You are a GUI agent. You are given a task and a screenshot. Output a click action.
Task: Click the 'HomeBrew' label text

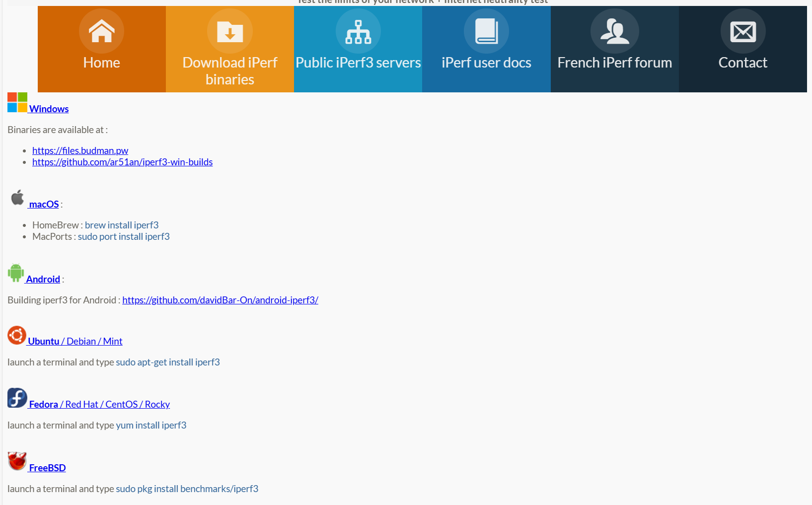pos(56,225)
